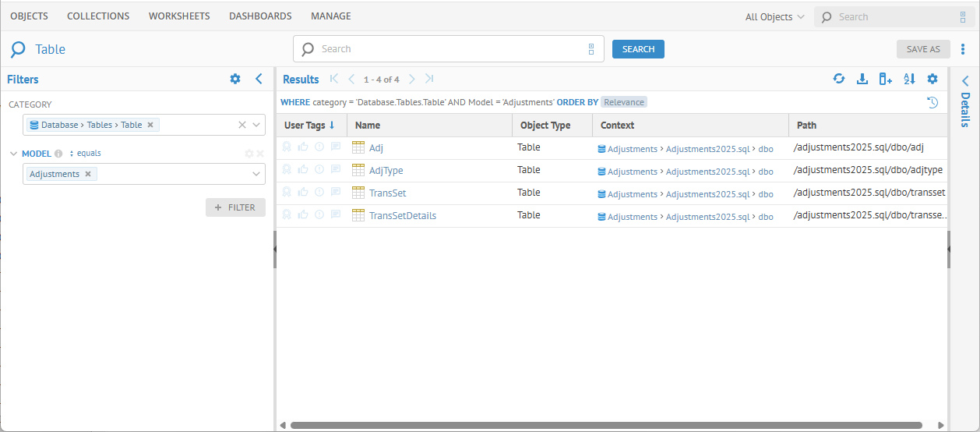Collapse the MODEL filter section
Image resolution: width=980 pixels, height=432 pixels.
coord(13,154)
